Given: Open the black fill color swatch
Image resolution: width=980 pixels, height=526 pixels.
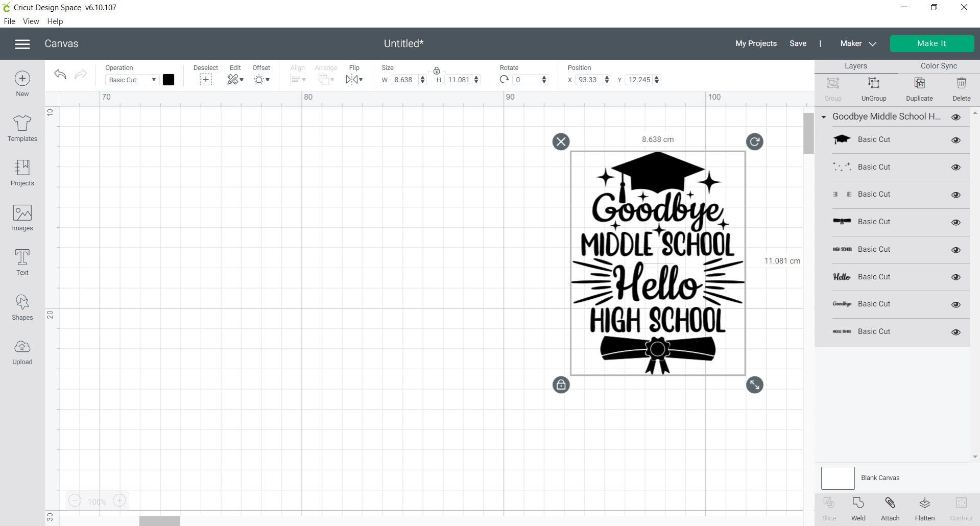Looking at the screenshot, I should (x=169, y=80).
